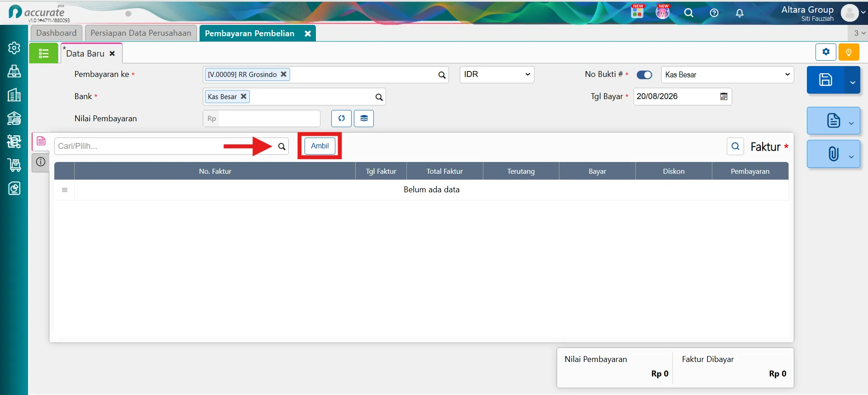Click the search button beside Faktur label

(x=735, y=146)
